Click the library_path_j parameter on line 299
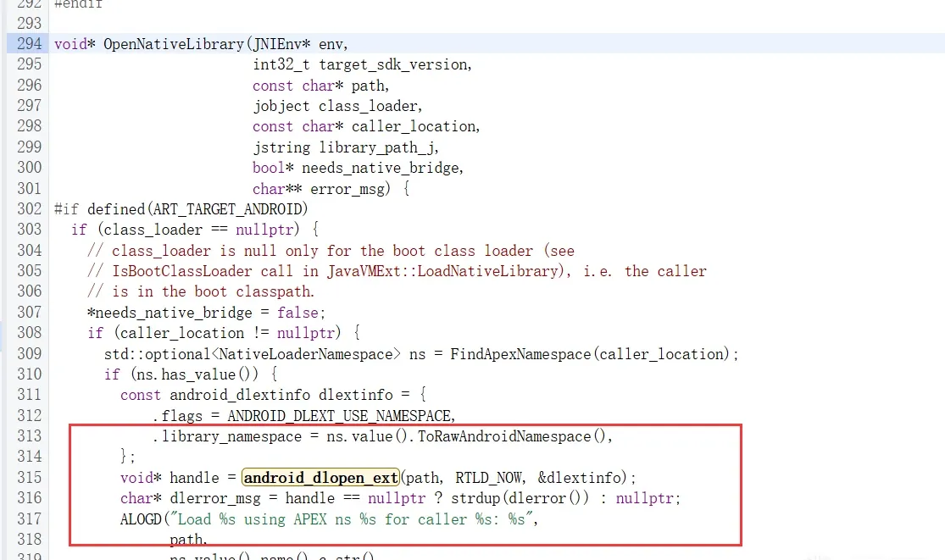The image size is (945, 560). 376,147
